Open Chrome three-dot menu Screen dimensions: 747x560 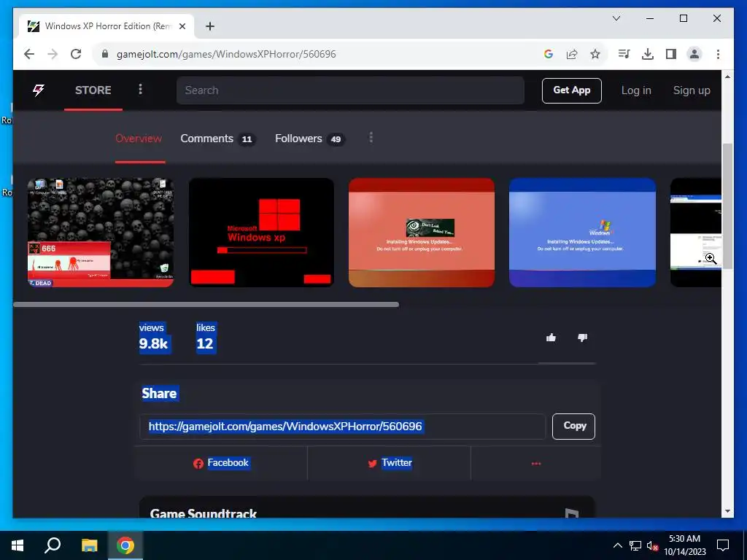[718, 54]
